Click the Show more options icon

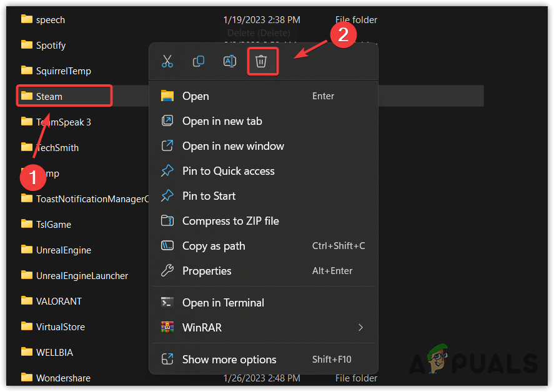(x=167, y=359)
